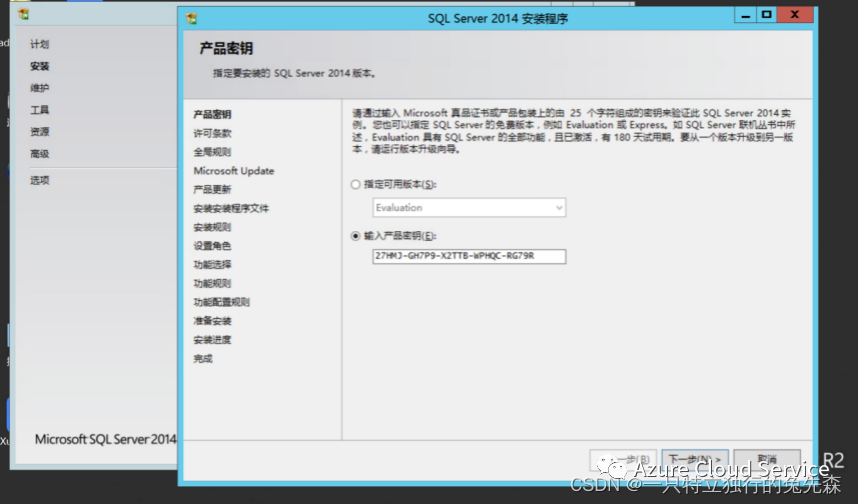Click the 下一步 (Next) button
Viewport: 858px width, 504px height.
pos(694,460)
